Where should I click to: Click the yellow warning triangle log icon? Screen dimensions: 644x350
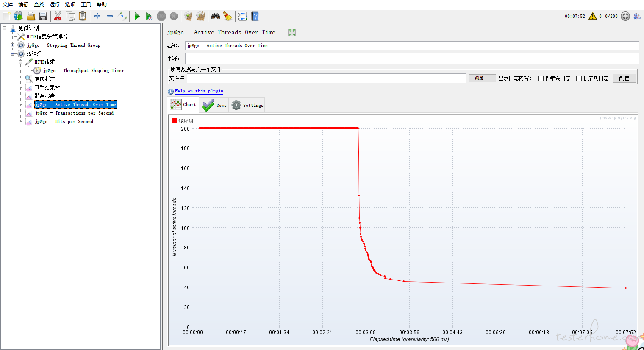click(x=593, y=16)
